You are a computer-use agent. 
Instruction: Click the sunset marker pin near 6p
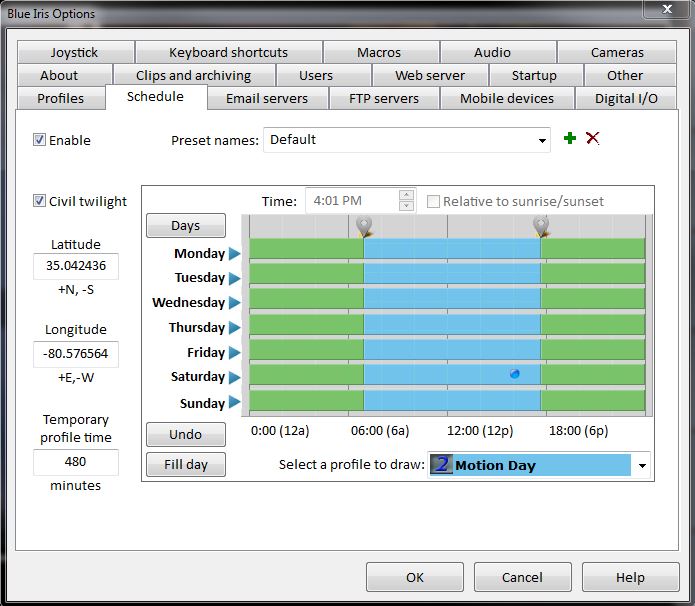(541, 227)
